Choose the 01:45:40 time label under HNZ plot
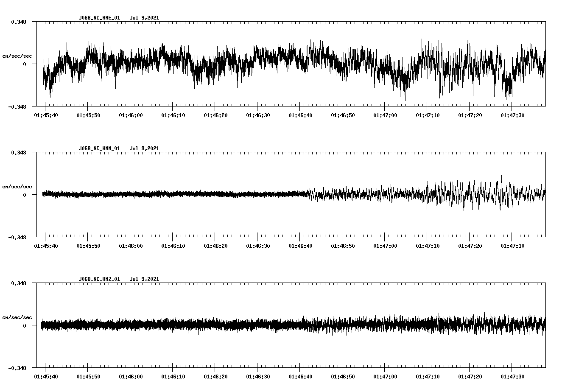The height and width of the screenshot is (392, 576). pos(46,377)
